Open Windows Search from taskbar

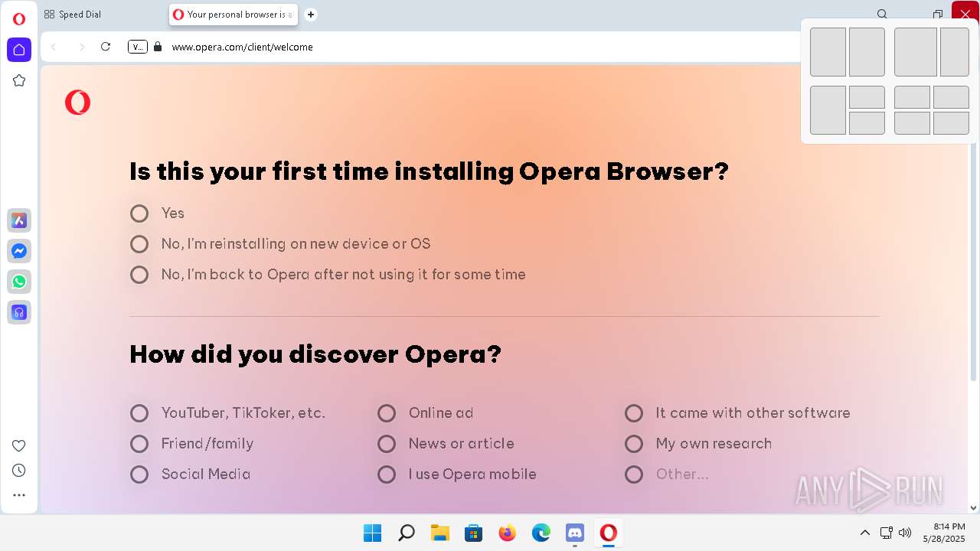[x=407, y=533]
